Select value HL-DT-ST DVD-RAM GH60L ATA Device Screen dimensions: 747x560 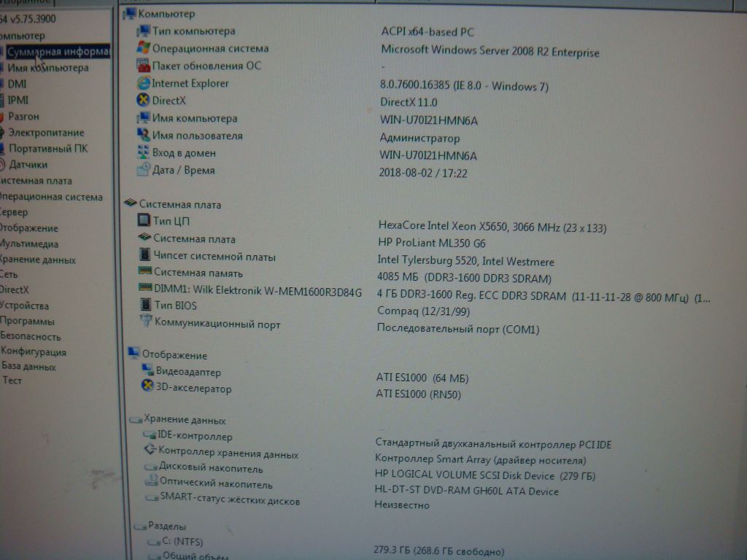466,491
